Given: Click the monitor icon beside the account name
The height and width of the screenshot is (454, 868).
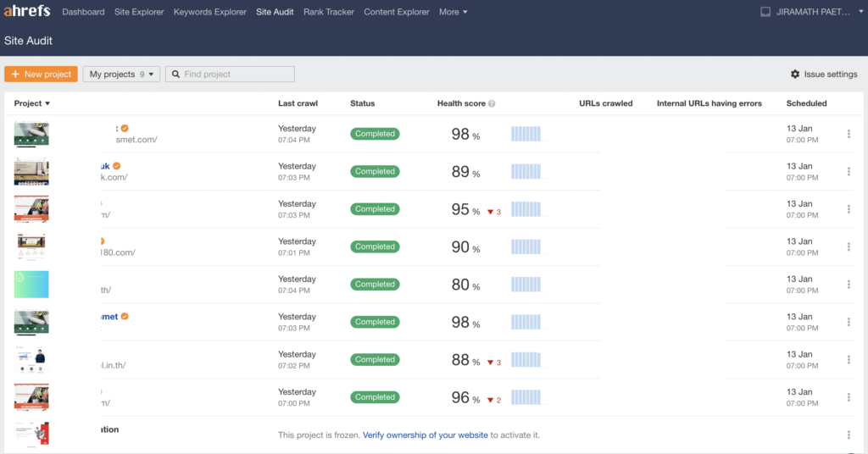Looking at the screenshot, I should (x=765, y=12).
